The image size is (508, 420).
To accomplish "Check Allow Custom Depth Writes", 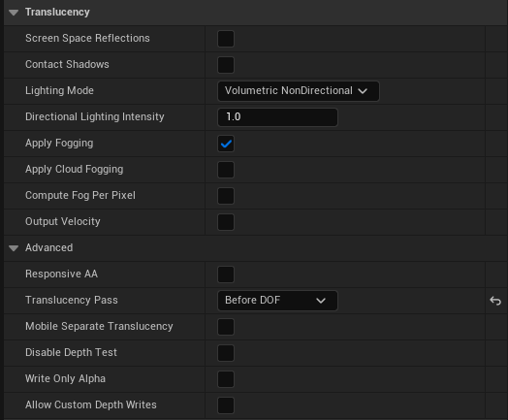I will coord(226,405).
